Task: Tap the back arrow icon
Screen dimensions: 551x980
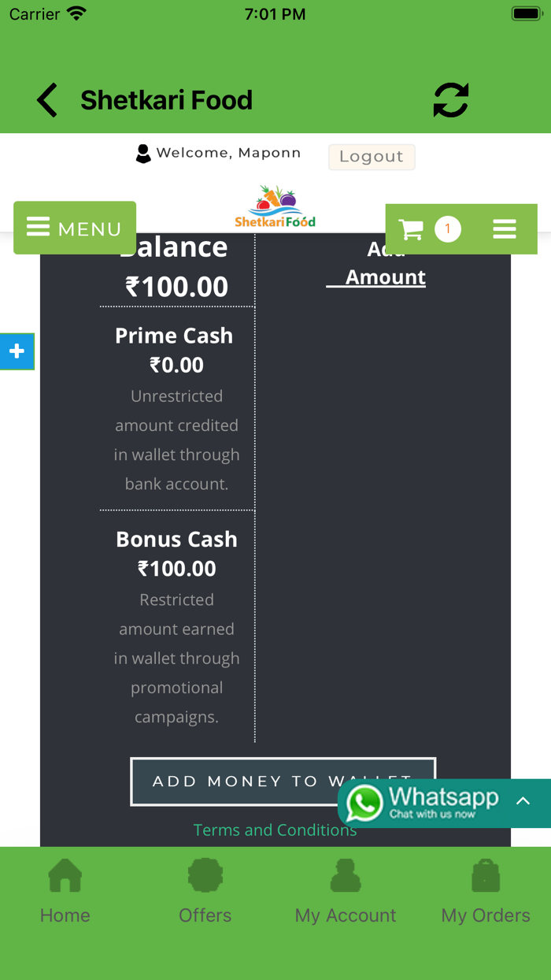Action: tap(47, 101)
